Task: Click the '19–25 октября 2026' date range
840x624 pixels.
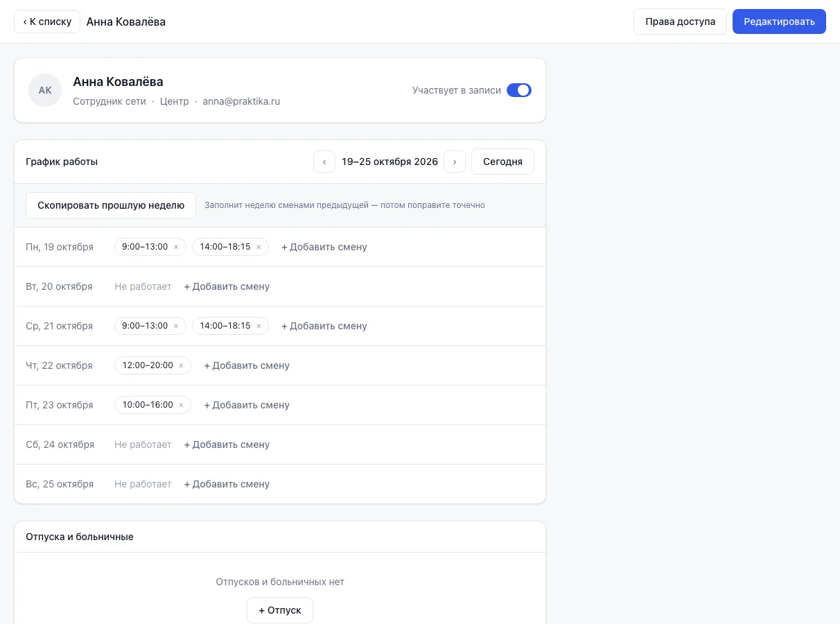Action: [390, 162]
